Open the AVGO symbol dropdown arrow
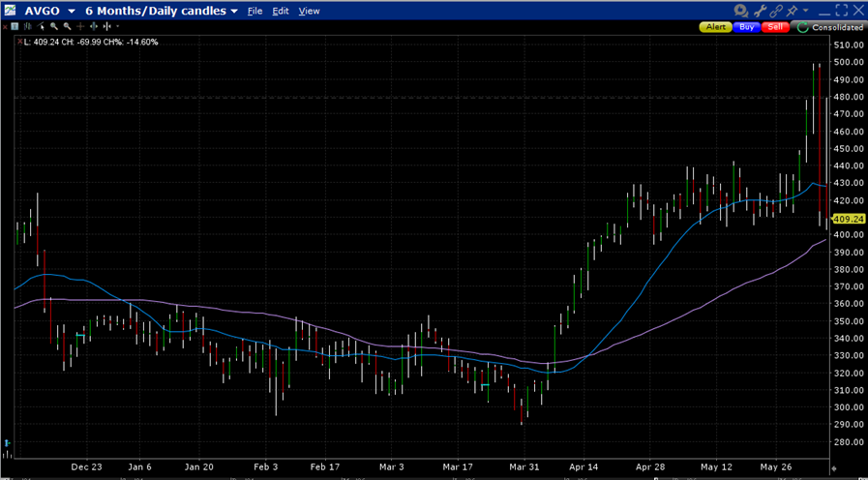The width and height of the screenshot is (868, 480). coord(72,11)
